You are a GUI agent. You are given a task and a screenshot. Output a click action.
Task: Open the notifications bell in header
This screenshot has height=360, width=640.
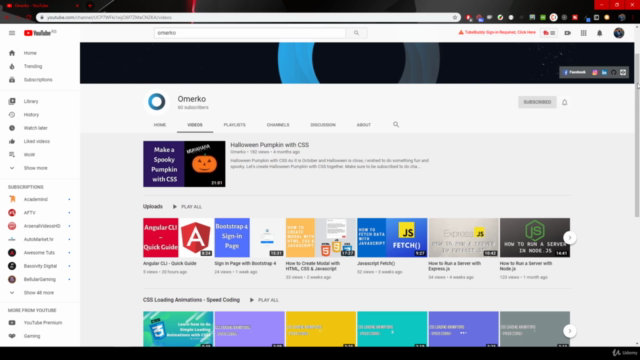(600, 33)
